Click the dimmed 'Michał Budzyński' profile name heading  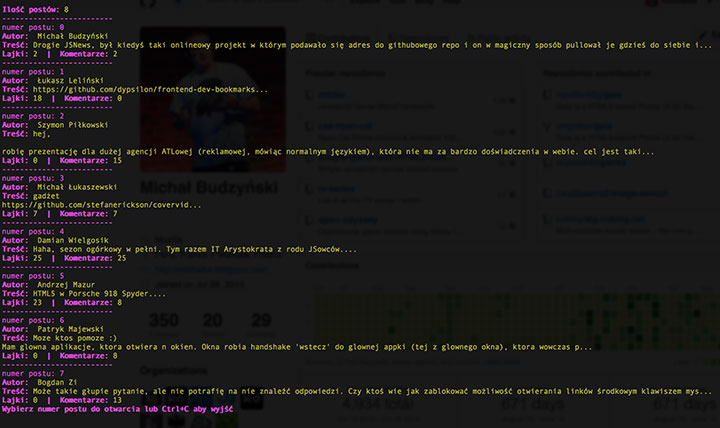(x=209, y=187)
